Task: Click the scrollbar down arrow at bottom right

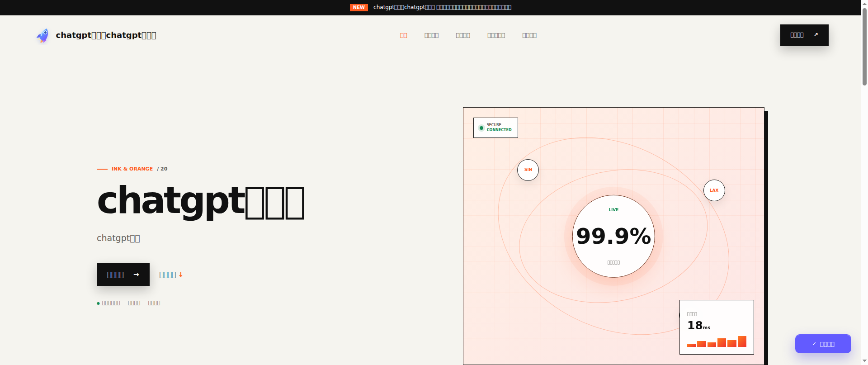Action: tap(864, 361)
